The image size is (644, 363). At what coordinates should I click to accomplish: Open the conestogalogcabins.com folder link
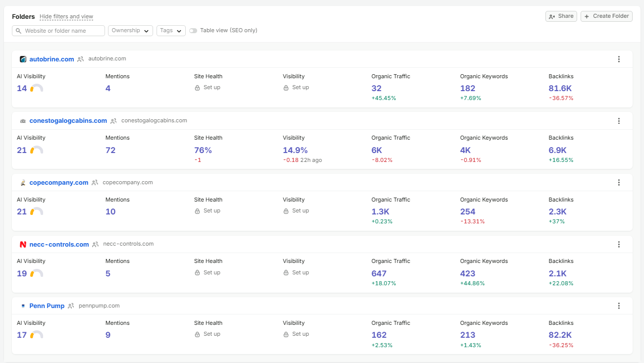click(x=68, y=121)
